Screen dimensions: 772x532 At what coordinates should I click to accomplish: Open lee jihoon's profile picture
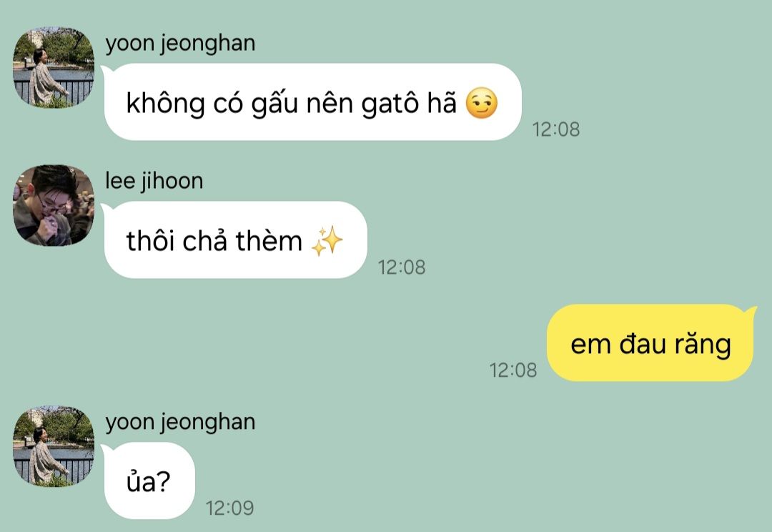click(x=53, y=205)
